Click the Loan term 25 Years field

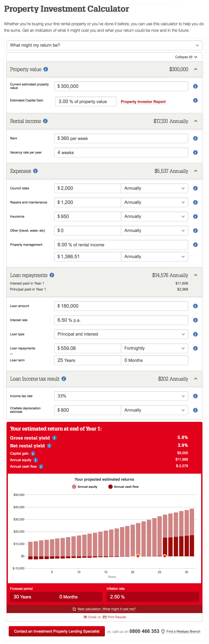(x=88, y=360)
